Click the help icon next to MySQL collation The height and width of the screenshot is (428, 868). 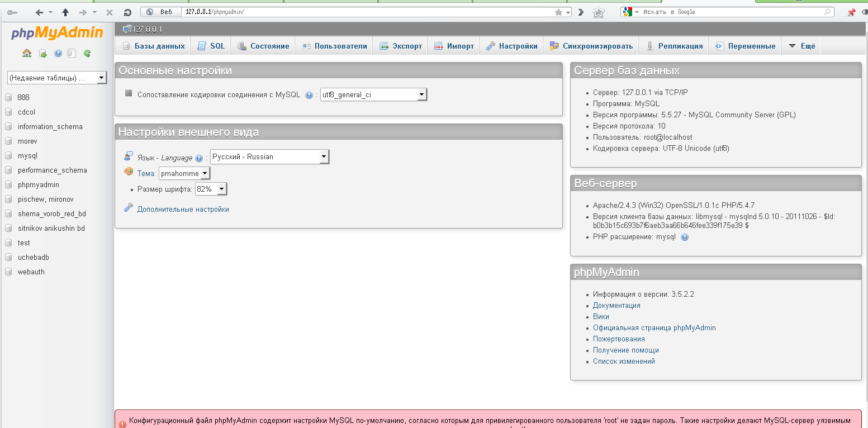coord(309,95)
